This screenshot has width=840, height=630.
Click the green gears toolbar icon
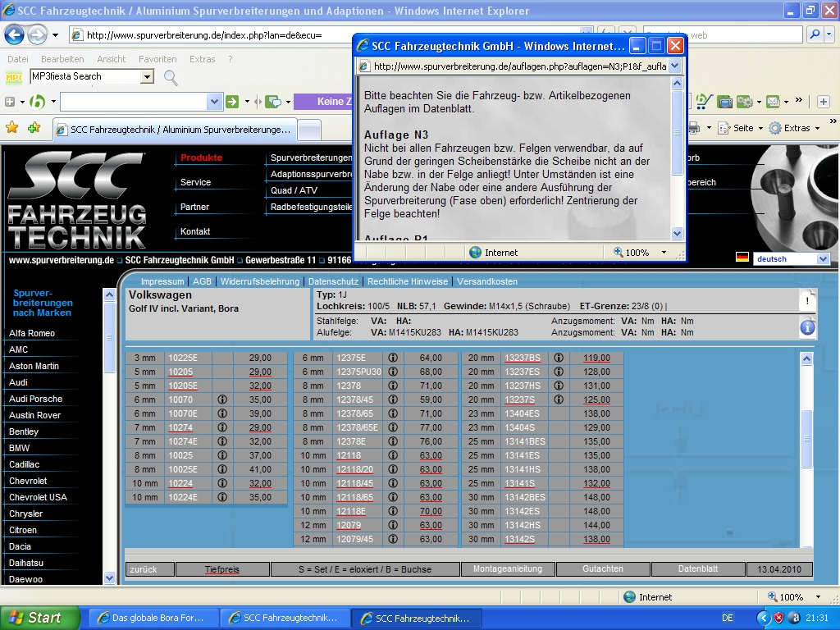[x=744, y=101]
